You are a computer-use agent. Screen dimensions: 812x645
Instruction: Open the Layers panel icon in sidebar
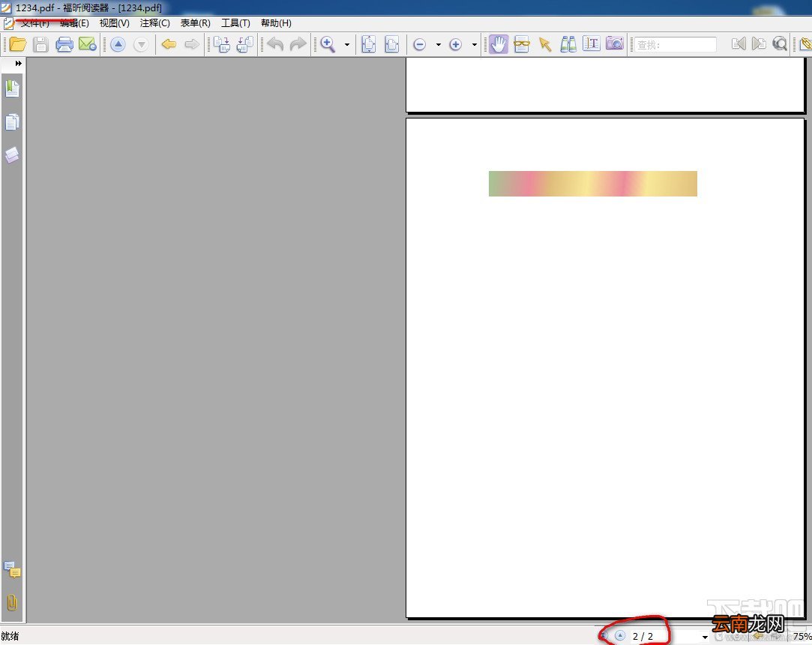tap(12, 155)
